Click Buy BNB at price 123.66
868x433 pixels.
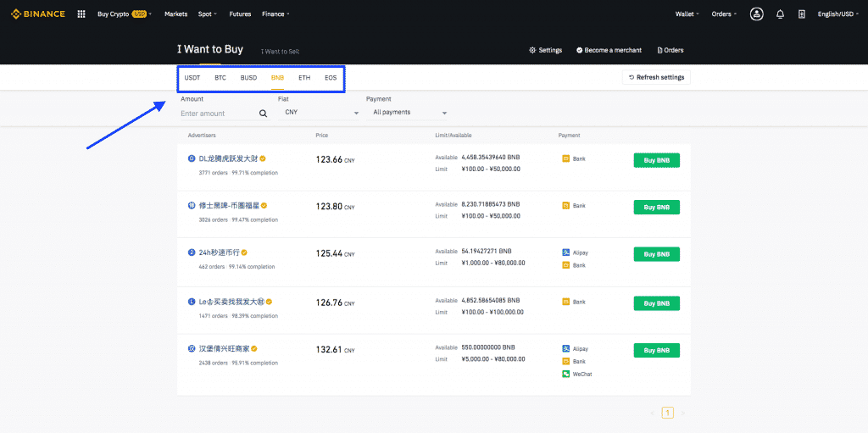click(657, 160)
